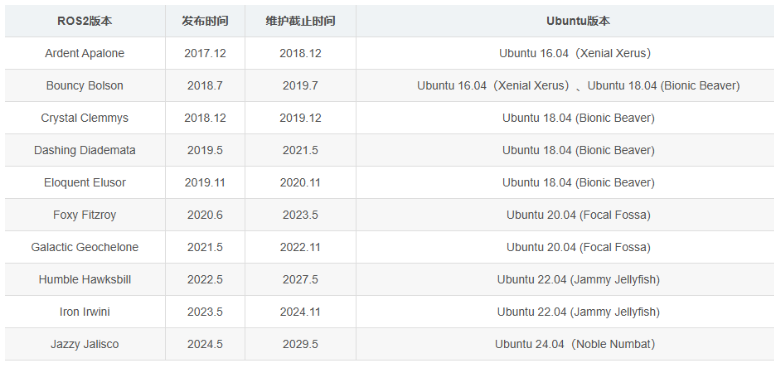Click release date 2018.12 of Crystal Clemmys
The width and height of the screenshot is (774, 365).
205,118
